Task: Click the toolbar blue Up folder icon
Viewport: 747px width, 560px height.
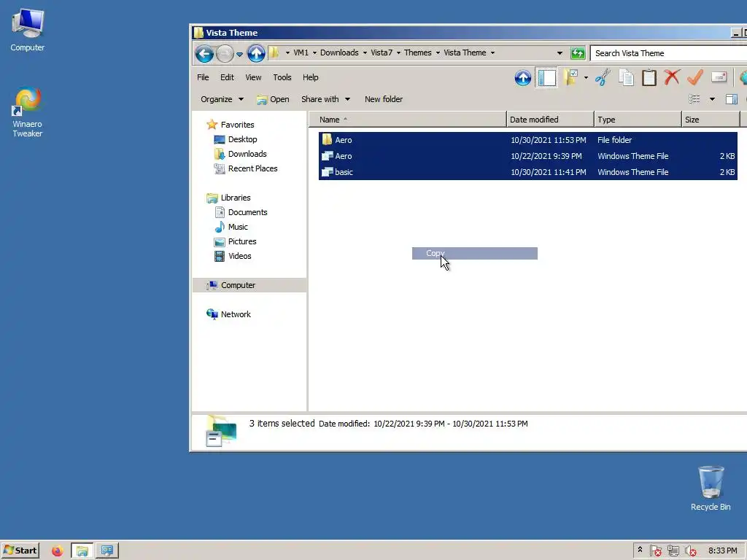Action: (x=522, y=77)
